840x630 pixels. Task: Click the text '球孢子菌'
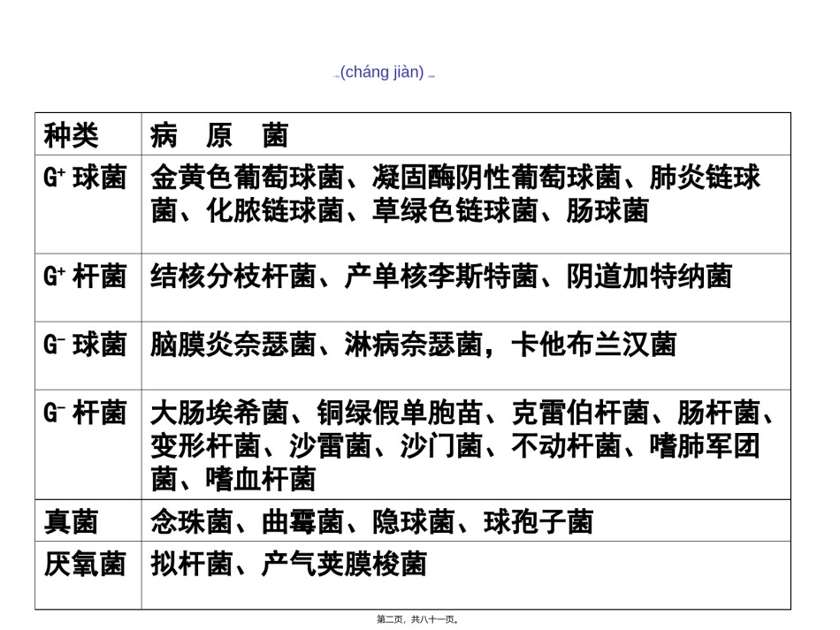538,522
